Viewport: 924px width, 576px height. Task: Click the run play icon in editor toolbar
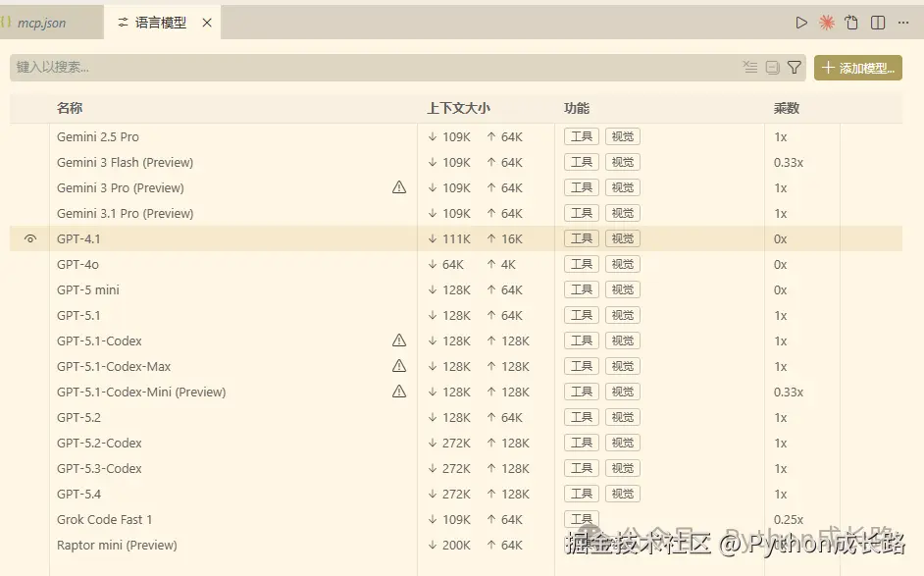[801, 23]
